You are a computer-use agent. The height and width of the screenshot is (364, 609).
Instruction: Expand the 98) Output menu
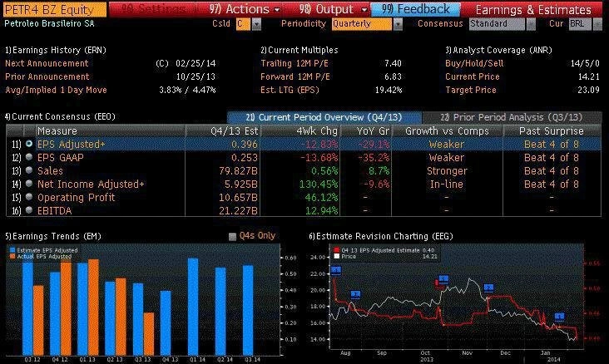pos(334,9)
